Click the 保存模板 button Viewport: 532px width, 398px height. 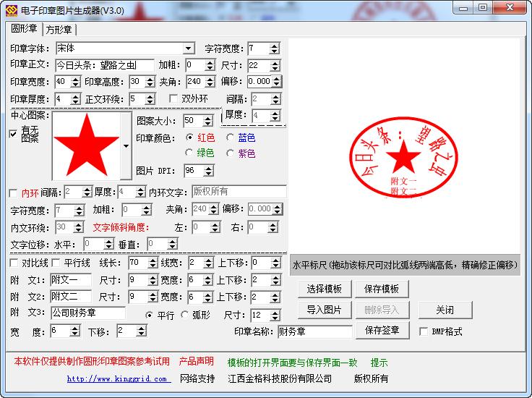click(x=382, y=289)
